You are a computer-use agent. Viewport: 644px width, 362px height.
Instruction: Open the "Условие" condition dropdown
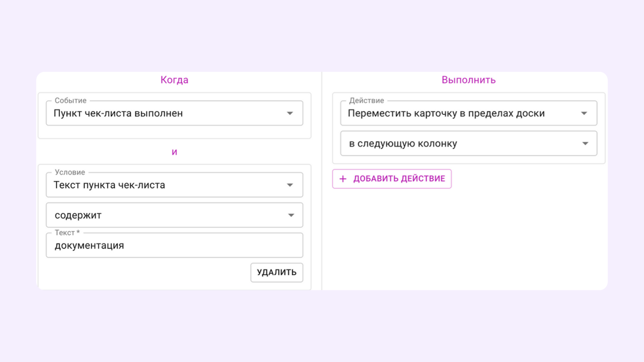[x=174, y=185]
